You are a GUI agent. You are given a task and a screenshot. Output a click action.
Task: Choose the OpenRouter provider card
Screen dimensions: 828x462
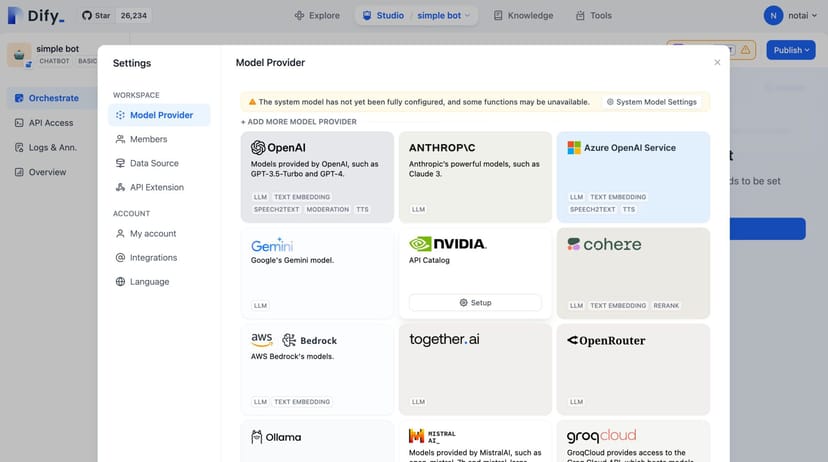[633, 368]
